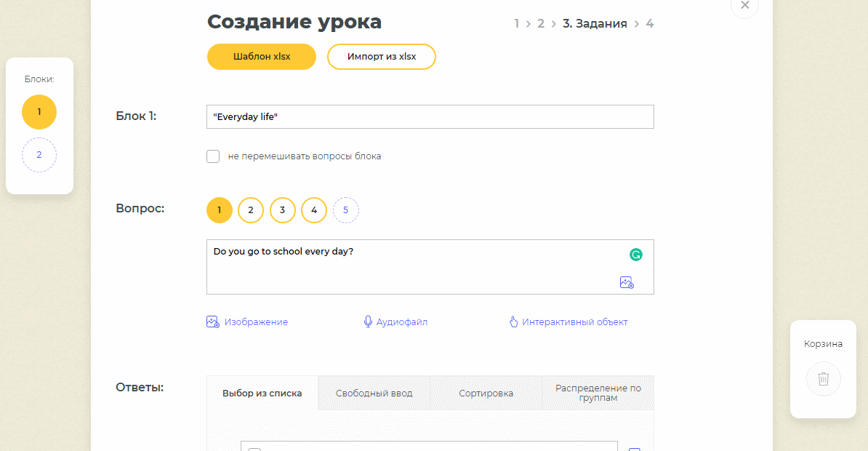Open the Корзина trash icon
The height and width of the screenshot is (451, 868).
point(822,379)
